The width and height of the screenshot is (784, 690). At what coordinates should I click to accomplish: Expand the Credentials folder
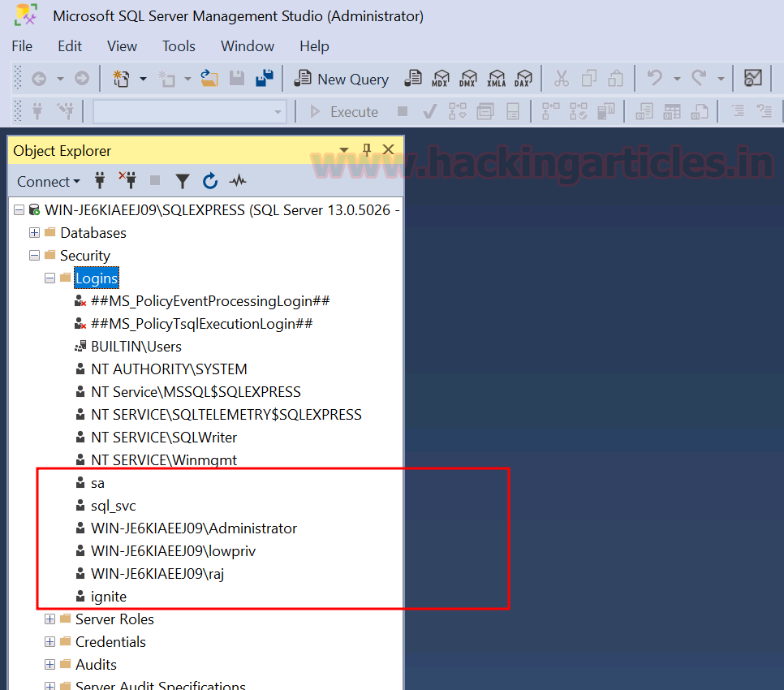[x=50, y=641]
